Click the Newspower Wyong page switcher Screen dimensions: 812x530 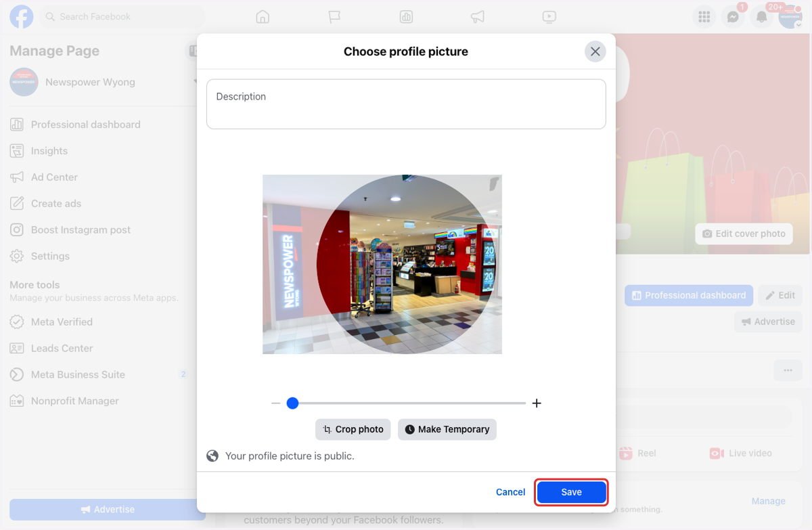tap(101, 82)
